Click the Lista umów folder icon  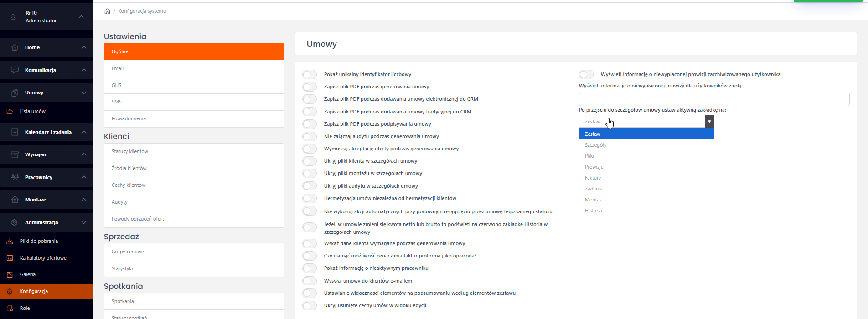point(10,111)
